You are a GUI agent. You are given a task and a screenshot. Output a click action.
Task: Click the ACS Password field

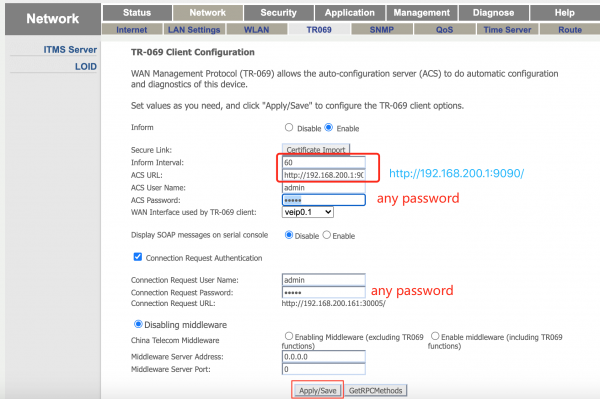(324, 200)
